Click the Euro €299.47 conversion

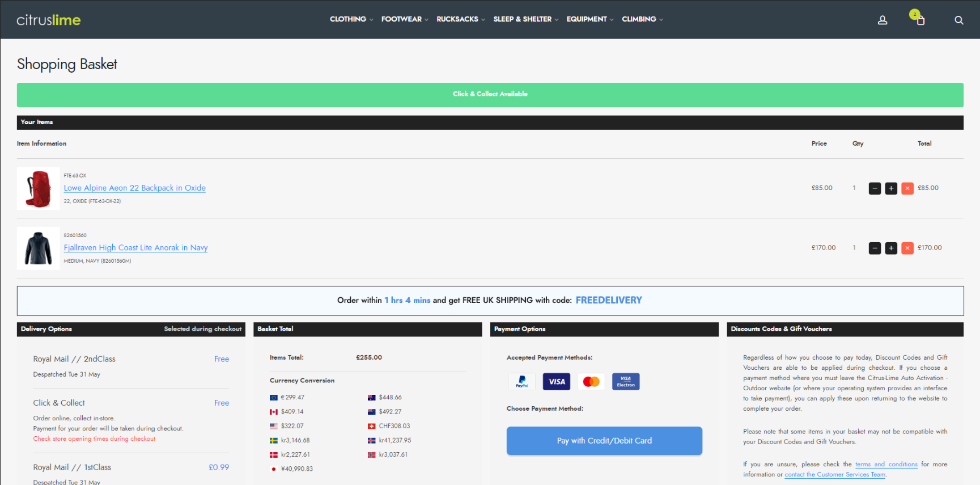(x=287, y=398)
